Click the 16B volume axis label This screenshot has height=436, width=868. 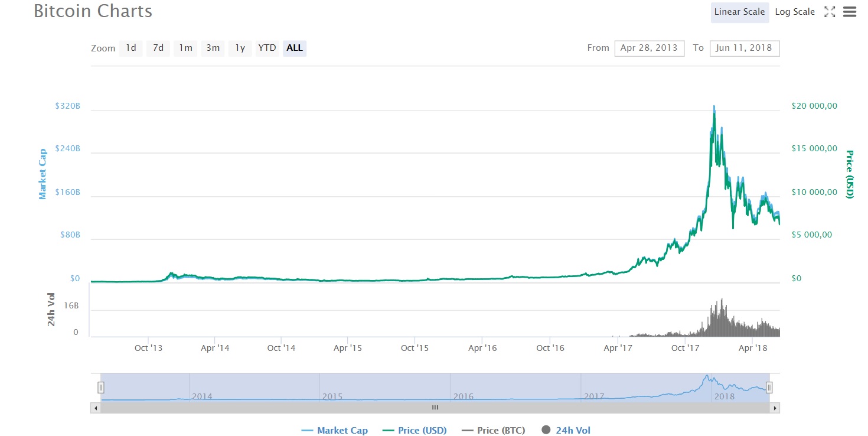tap(71, 306)
